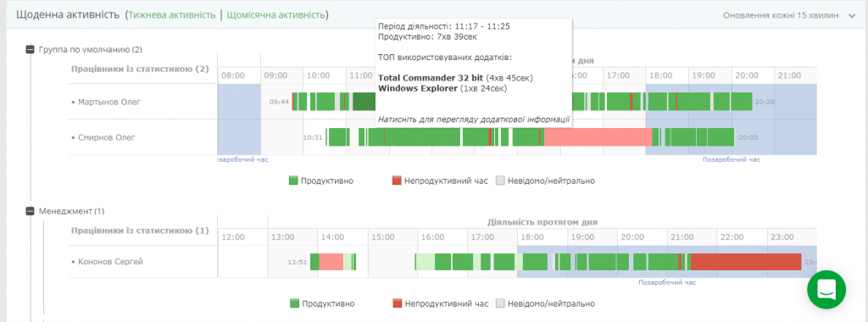Click the dark green highlighted block of Мартынов Олег

pos(364,102)
